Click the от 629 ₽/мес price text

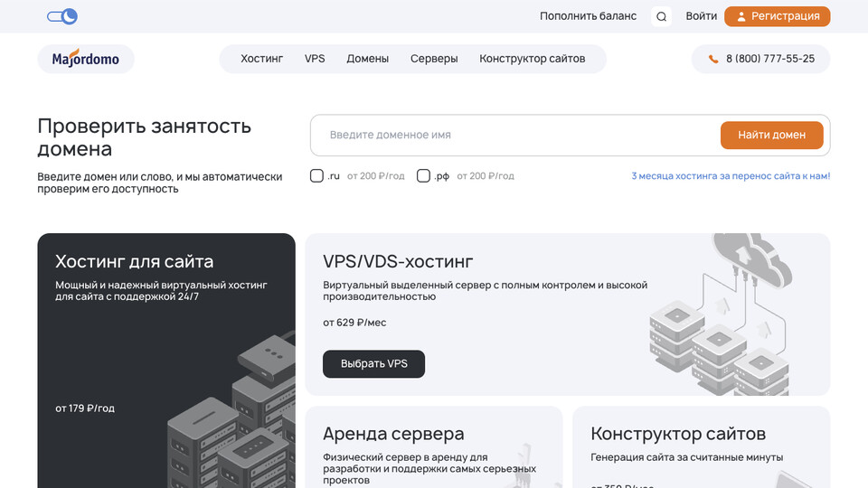pos(354,323)
